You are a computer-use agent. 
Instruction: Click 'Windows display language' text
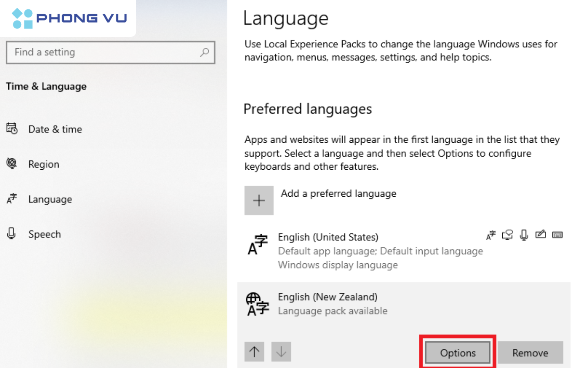click(338, 265)
